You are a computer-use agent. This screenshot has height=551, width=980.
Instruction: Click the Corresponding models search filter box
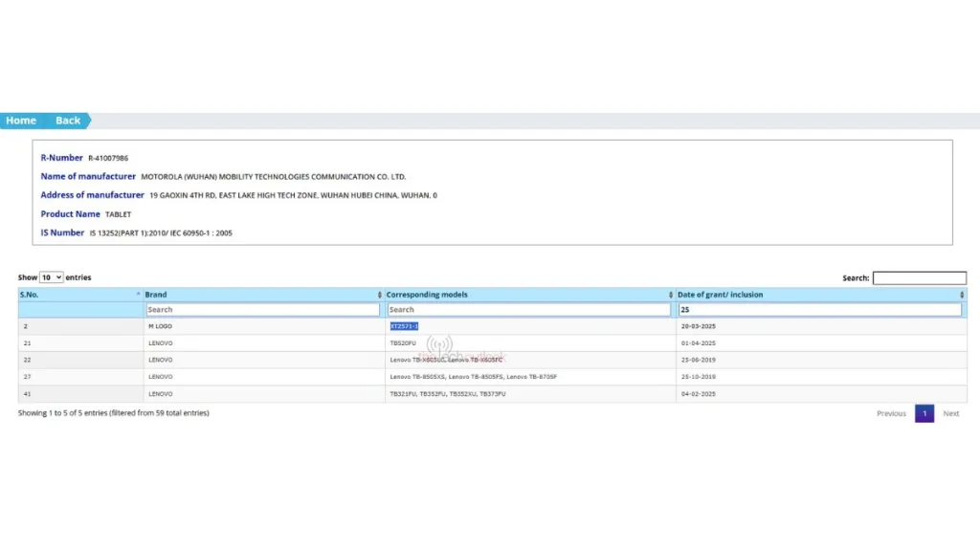point(529,310)
